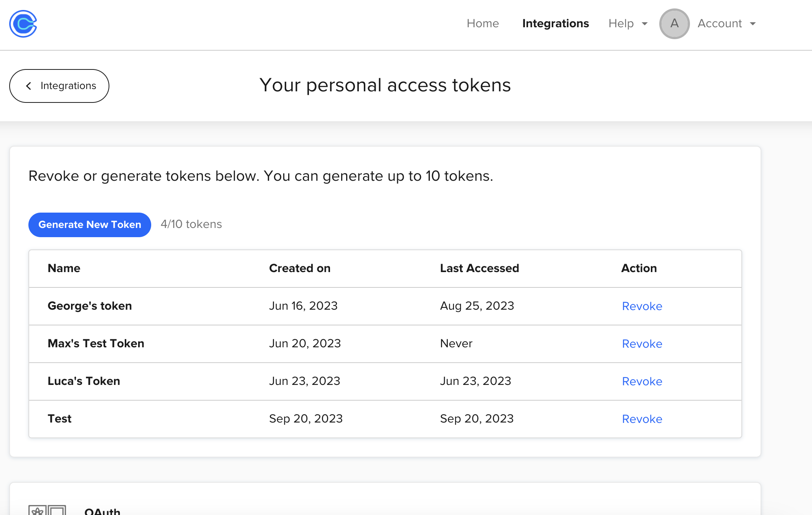The height and width of the screenshot is (515, 812).
Task: Select the Integrations nav item
Action: tap(555, 24)
